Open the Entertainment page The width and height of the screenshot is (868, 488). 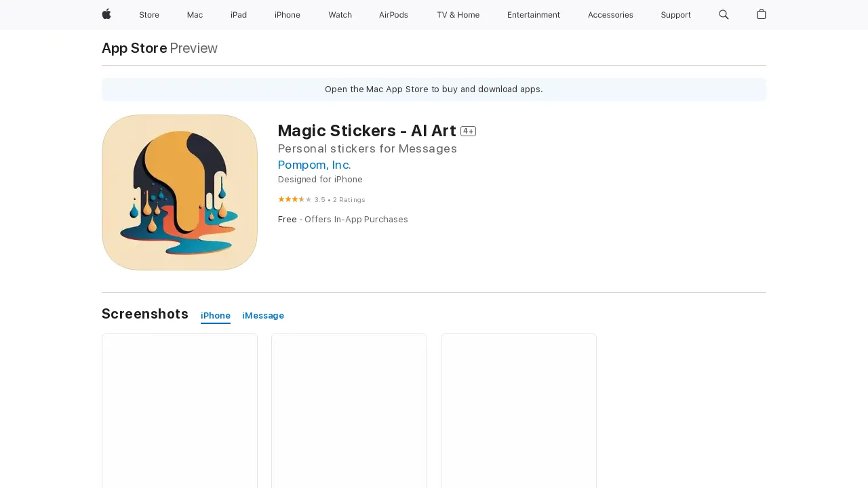click(534, 15)
